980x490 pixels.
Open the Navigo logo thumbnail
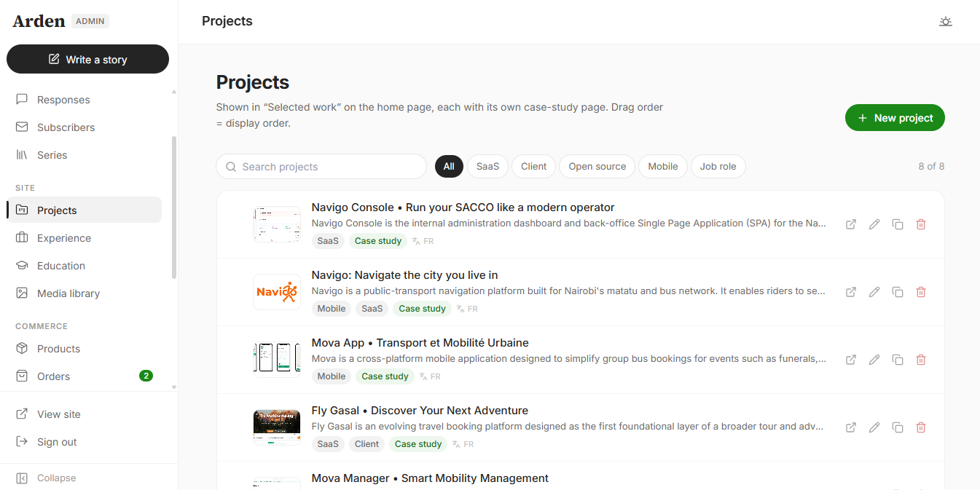click(x=277, y=292)
